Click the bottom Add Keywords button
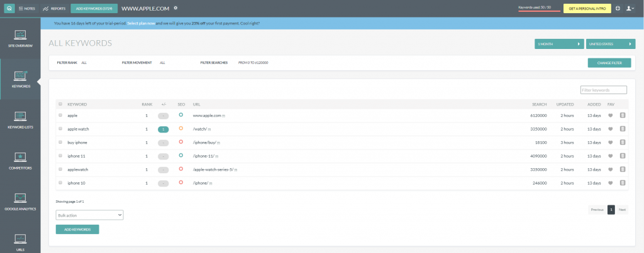The width and height of the screenshot is (644, 253). [77, 229]
